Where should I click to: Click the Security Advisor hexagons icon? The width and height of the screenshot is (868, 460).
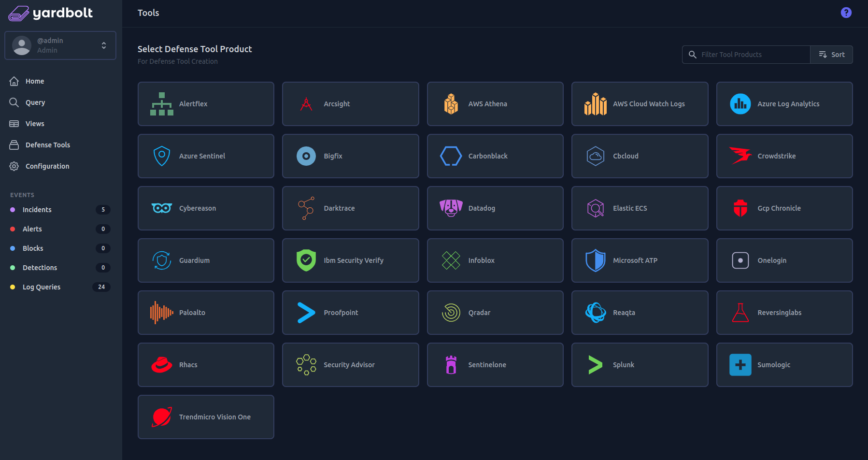click(306, 365)
